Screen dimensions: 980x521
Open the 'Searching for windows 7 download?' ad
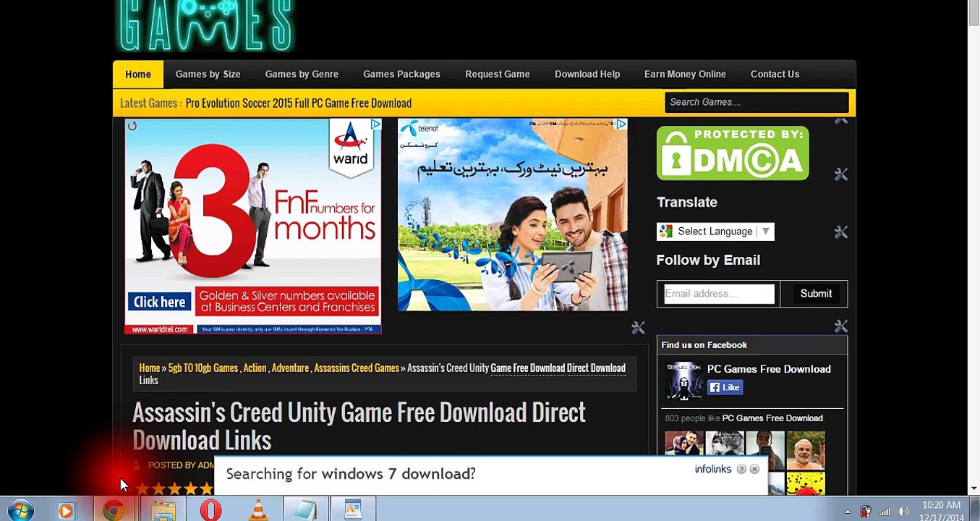(x=351, y=474)
